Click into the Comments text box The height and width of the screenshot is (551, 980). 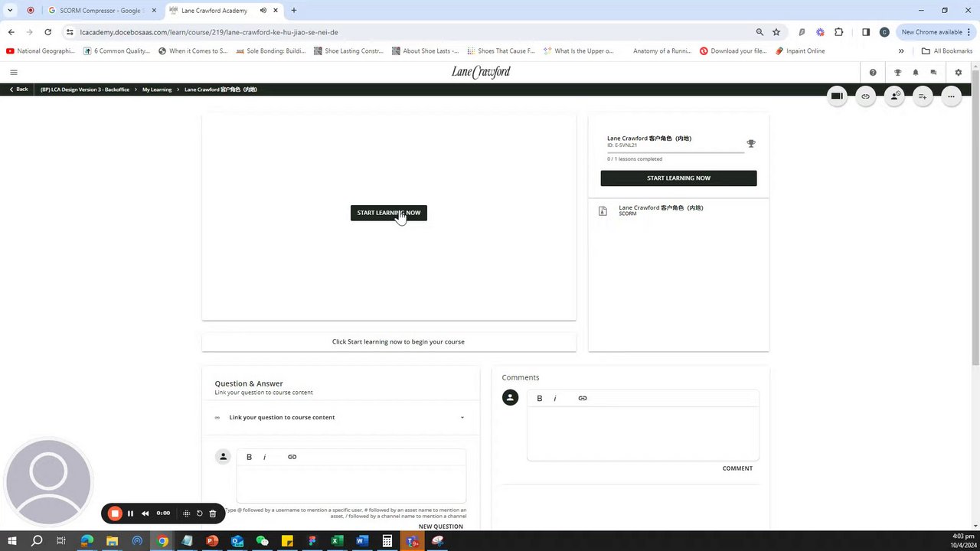tap(643, 433)
